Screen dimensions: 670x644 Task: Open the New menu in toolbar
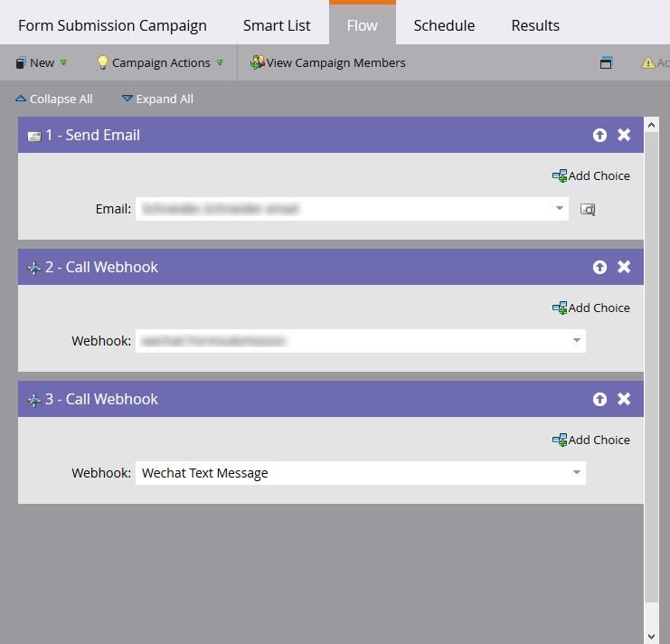point(41,62)
